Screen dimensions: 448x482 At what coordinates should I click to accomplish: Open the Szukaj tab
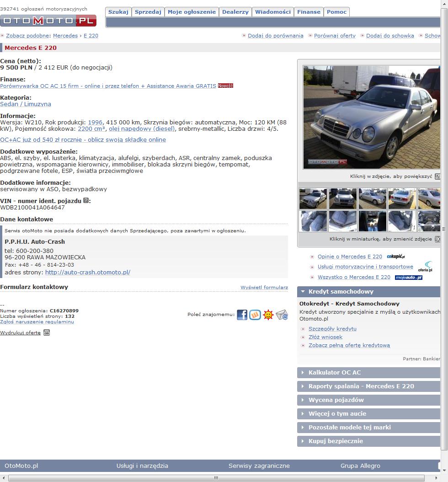(118, 12)
